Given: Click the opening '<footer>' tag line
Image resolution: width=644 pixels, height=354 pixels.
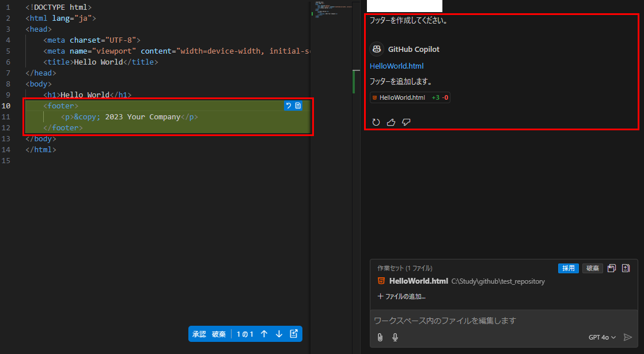Looking at the screenshot, I should (x=61, y=106).
